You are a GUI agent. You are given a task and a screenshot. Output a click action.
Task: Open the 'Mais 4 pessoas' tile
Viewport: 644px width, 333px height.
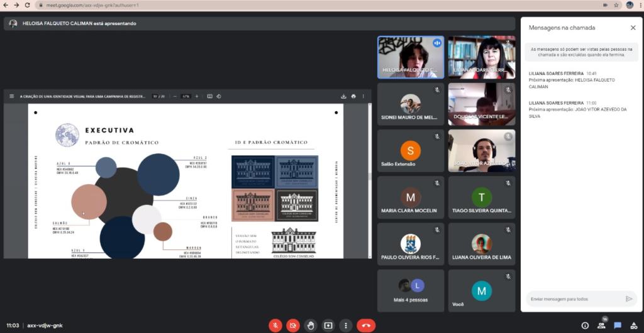[411, 290]
